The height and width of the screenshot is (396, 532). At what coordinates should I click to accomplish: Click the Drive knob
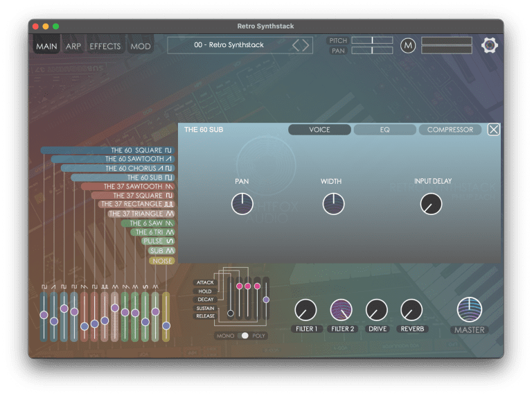point(376,310)
